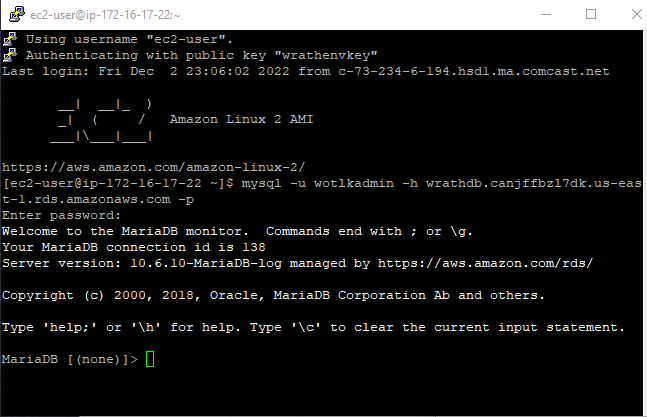This screenshot has width=647, height=417.
Task: Click the icon beside "Authenticating with public key"
Action: (9, 55)
